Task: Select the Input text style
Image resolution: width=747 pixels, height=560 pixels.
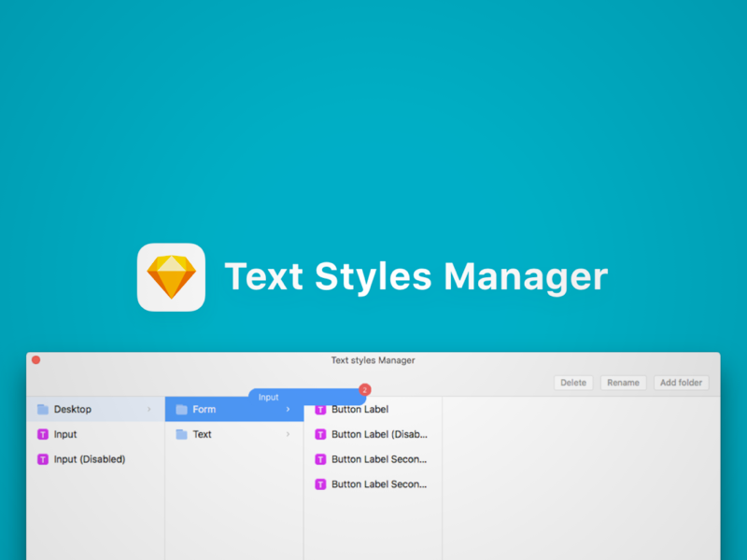Action: coord(96,434)
